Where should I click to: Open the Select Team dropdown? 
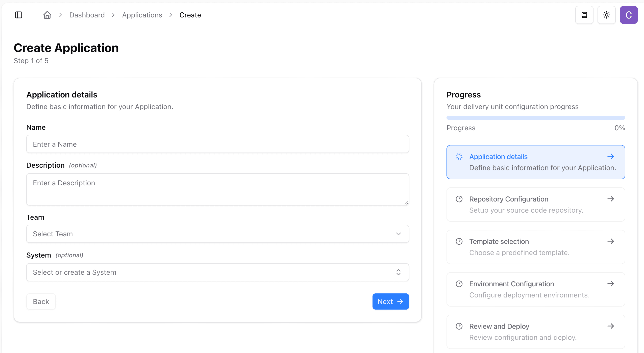click(x=218, y=234)
